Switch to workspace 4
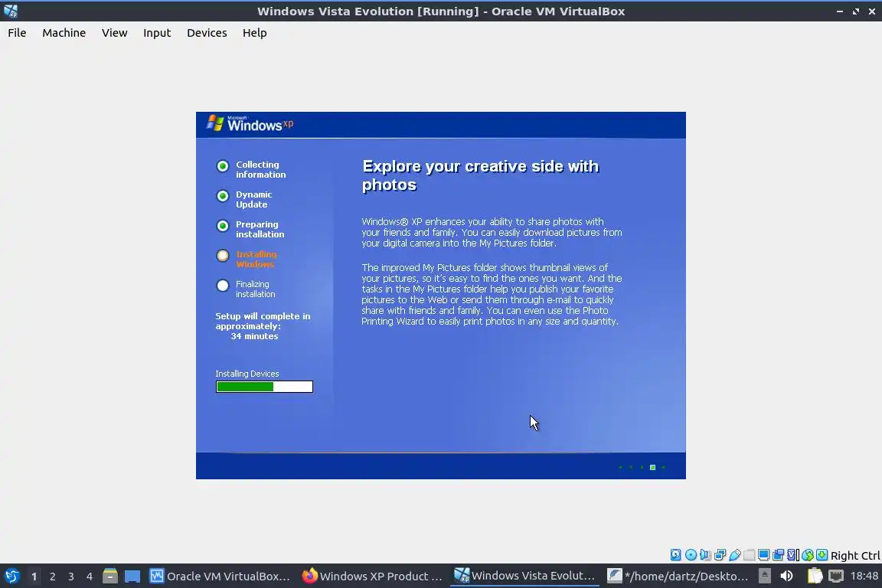 pos(90,577)
